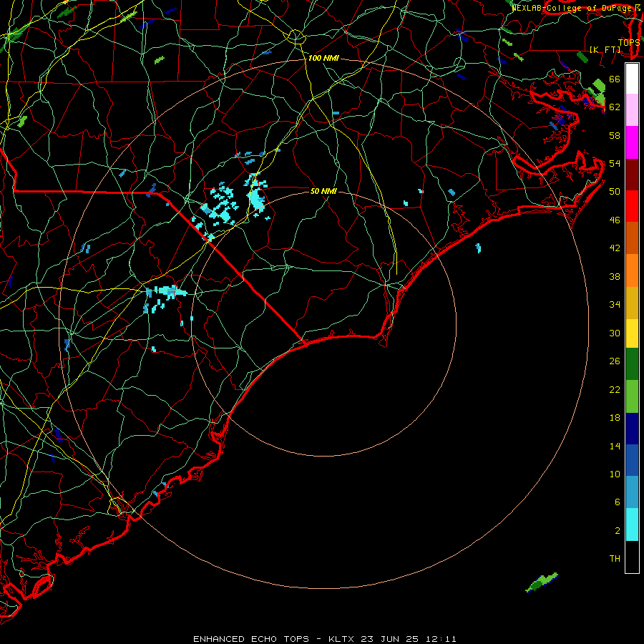This screenshot has height=644, width=644.
Task: Click the legend value "58"
Action: pyautogui.click(x=615, y=135)
